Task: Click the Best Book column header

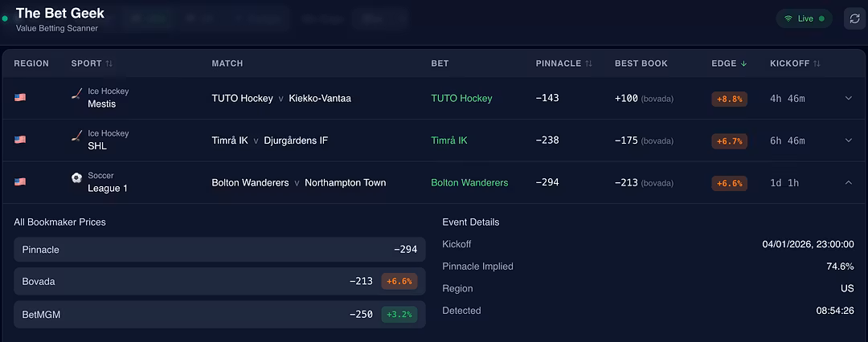Action: 641,63
